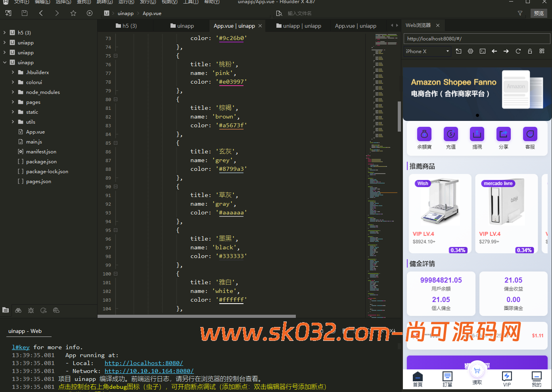This screenshot has width=552, height=392.
Task: Click the star bookmark icon in toolbar
Action: [73, 13]
